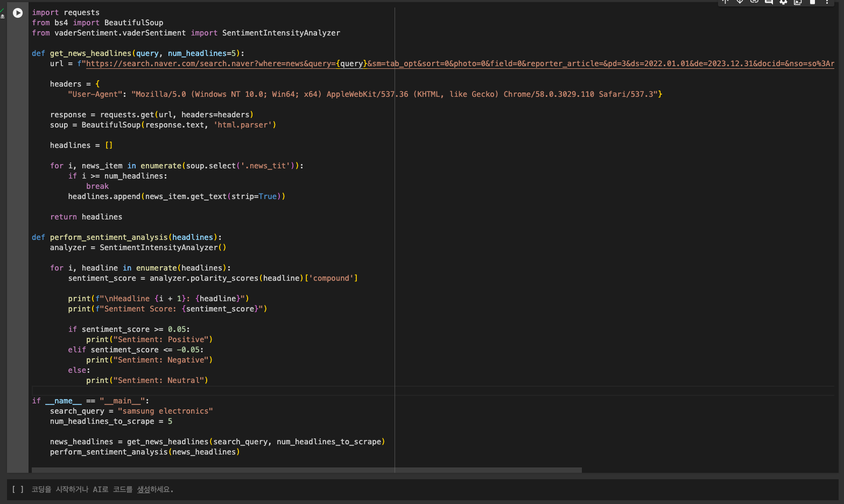Screen dimensions: 844x504
Task: Click the 'Sentiment: Neutral' print statement
Action: click(147, 380)
